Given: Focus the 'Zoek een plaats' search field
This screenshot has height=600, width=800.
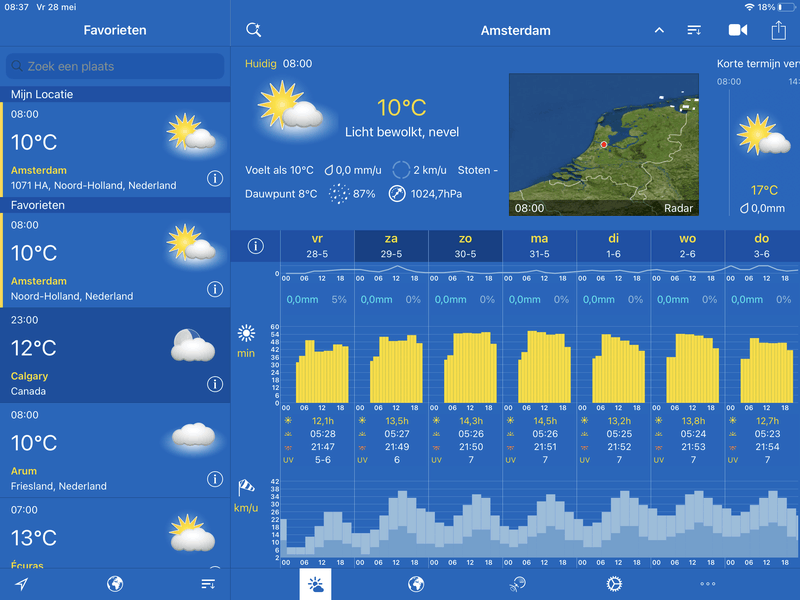Looking at the screenshot, I should pyautogui.click(x=115, y=66).
